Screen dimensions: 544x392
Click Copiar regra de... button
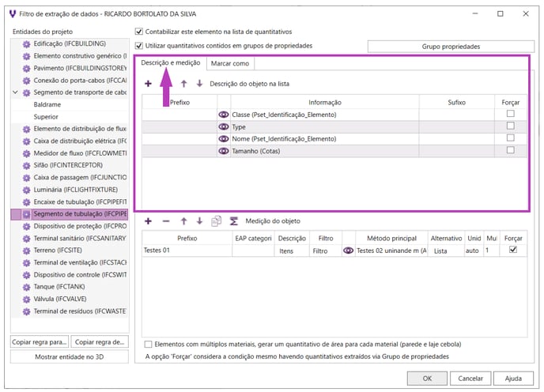[x=100, y=342]
